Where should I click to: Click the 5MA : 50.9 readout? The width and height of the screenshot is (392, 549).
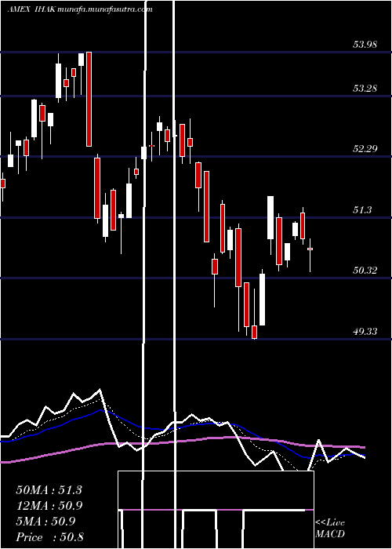click(x=45, y=522)
